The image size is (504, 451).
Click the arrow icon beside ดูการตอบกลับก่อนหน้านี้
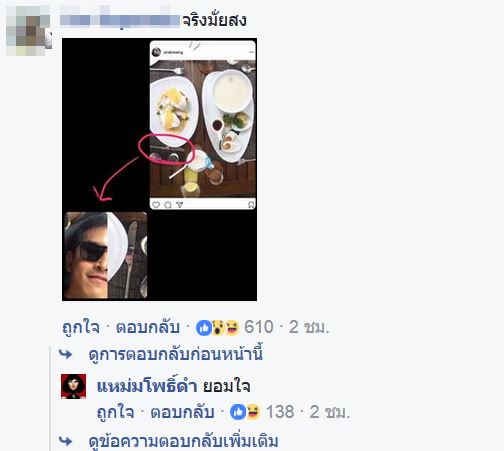pos(65,354)
